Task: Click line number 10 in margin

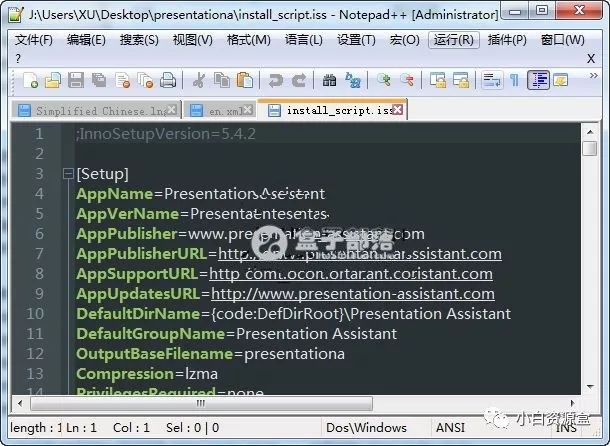Action: click(35, 314)
